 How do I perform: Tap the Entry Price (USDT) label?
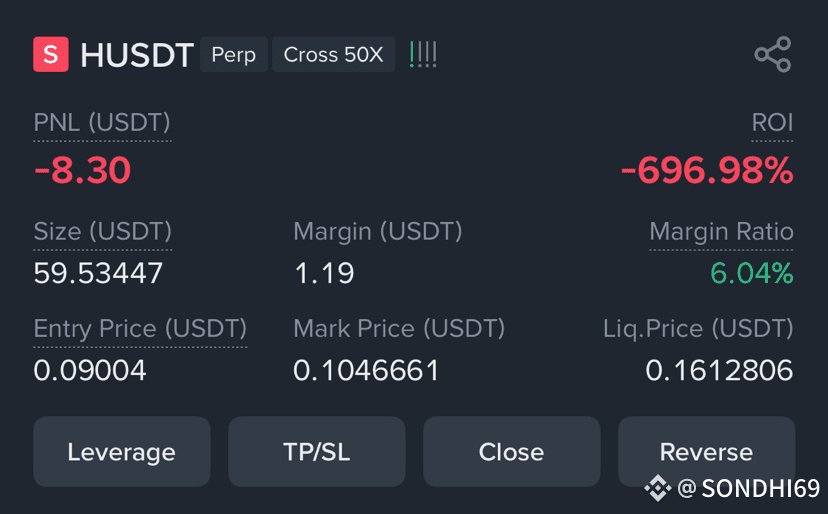tap(140, 329)
